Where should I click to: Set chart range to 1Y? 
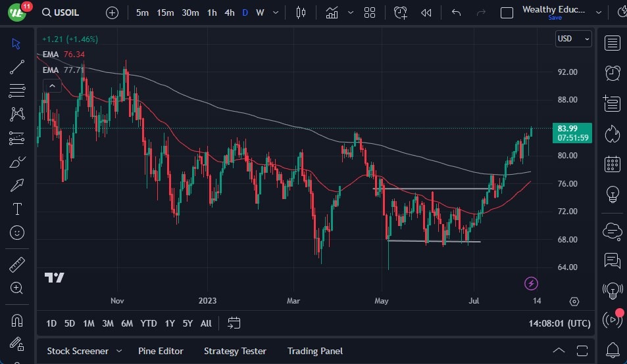click(170, 323)
